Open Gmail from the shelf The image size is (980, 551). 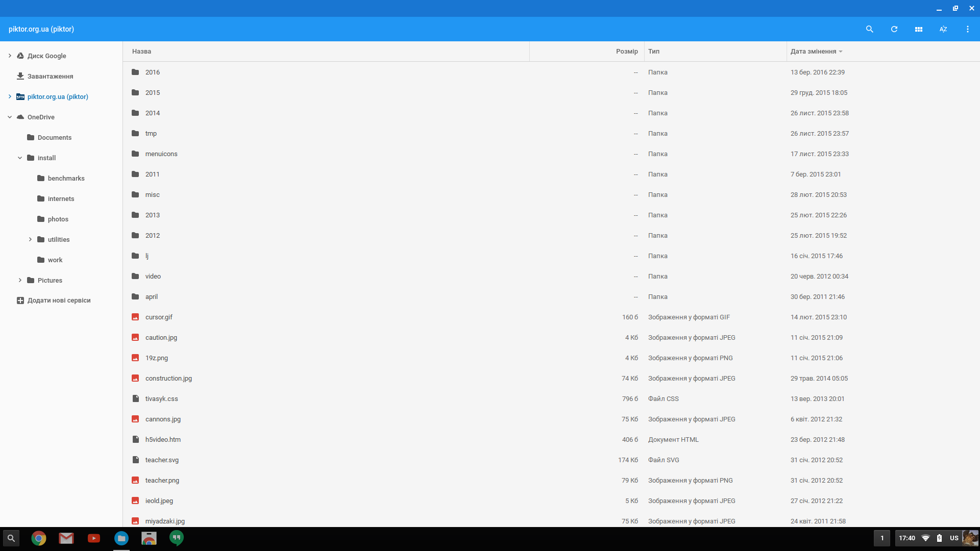pos(66,538)
